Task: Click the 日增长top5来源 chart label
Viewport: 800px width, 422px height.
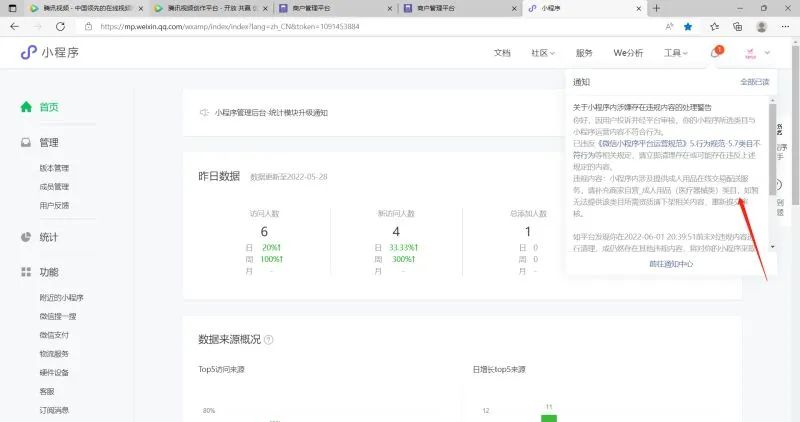Action: point(498,369)
